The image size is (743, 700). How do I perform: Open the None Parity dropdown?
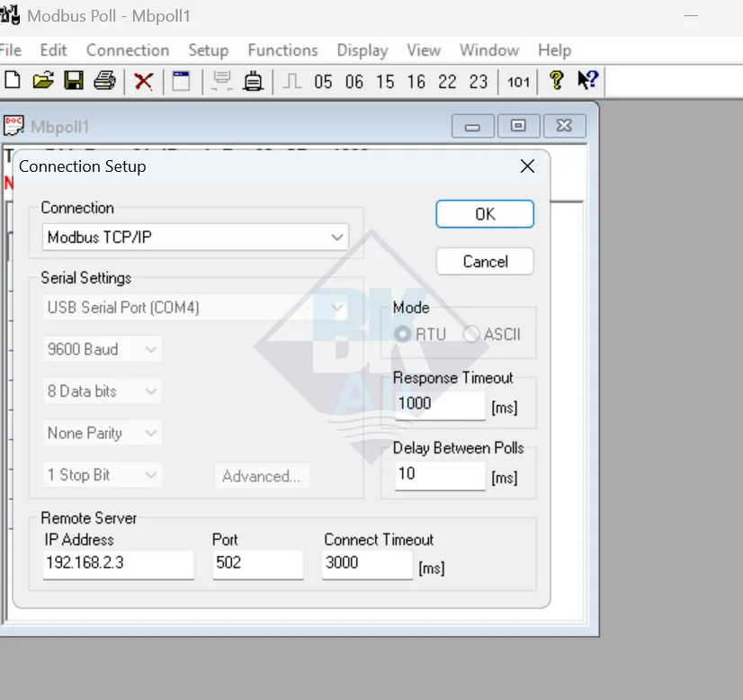tap(102, 433)
